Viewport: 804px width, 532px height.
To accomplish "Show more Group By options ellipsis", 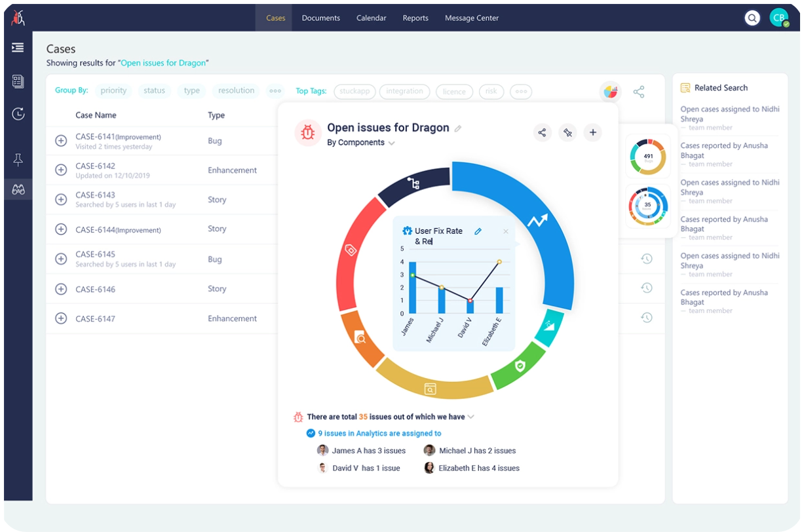I will [276, 91].
